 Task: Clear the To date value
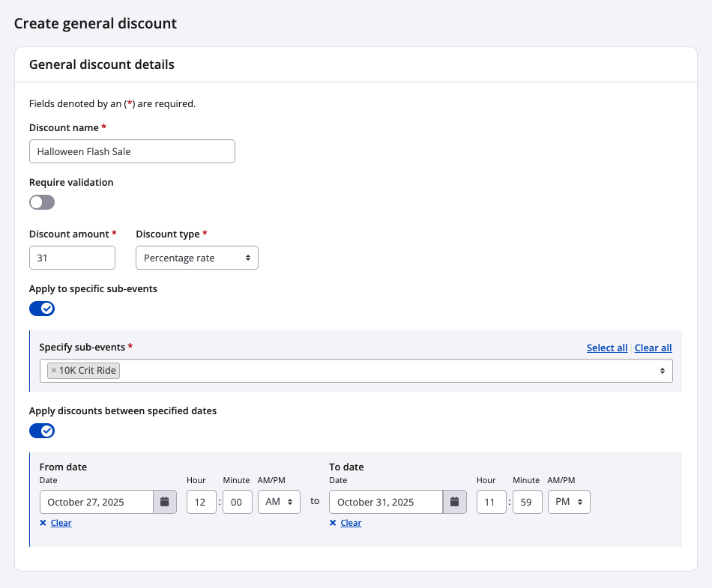click(351, 523)
